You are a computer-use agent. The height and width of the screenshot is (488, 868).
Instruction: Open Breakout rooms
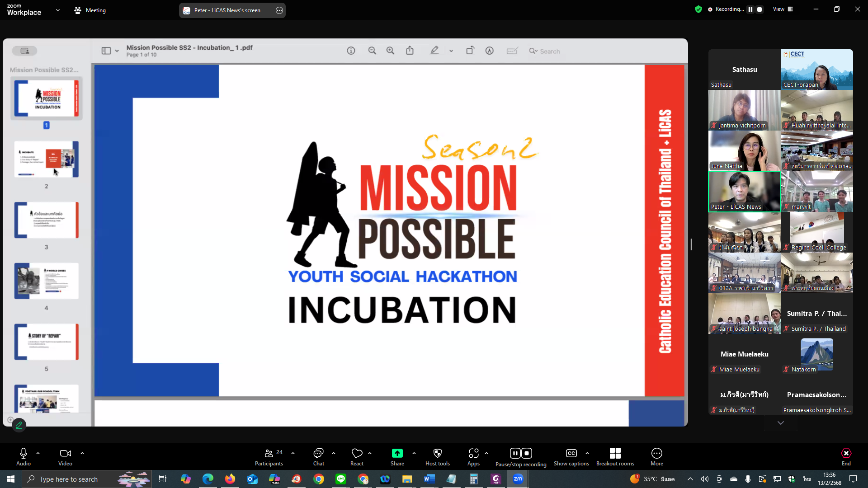tap(615, 454)
